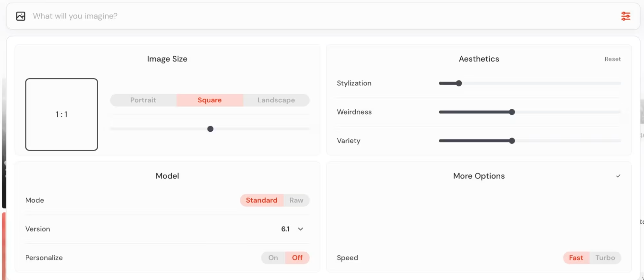Select the Fast speed option
Image resolution: width=644 pixels, height=280 pixels.
point(576,258)
